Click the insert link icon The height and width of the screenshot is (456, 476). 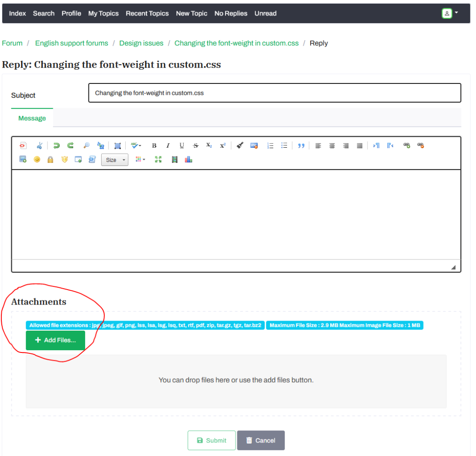tap(406, 146)
